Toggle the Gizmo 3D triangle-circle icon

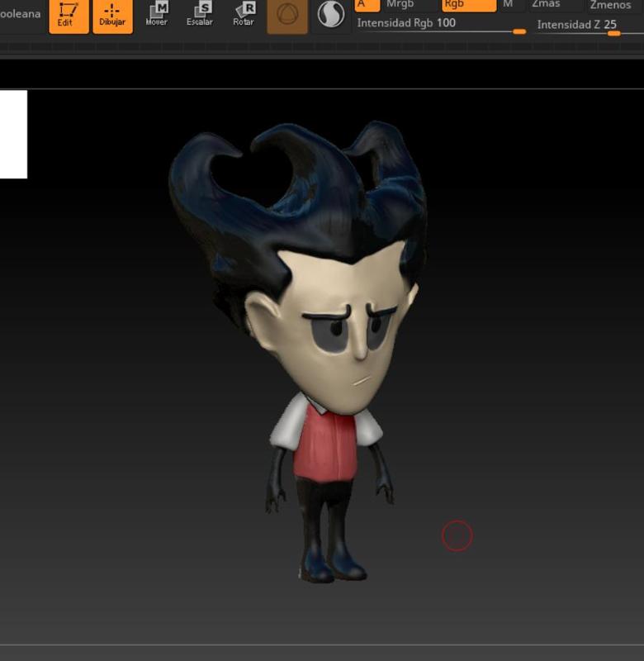pyautogui.click(x=287, y=16)
